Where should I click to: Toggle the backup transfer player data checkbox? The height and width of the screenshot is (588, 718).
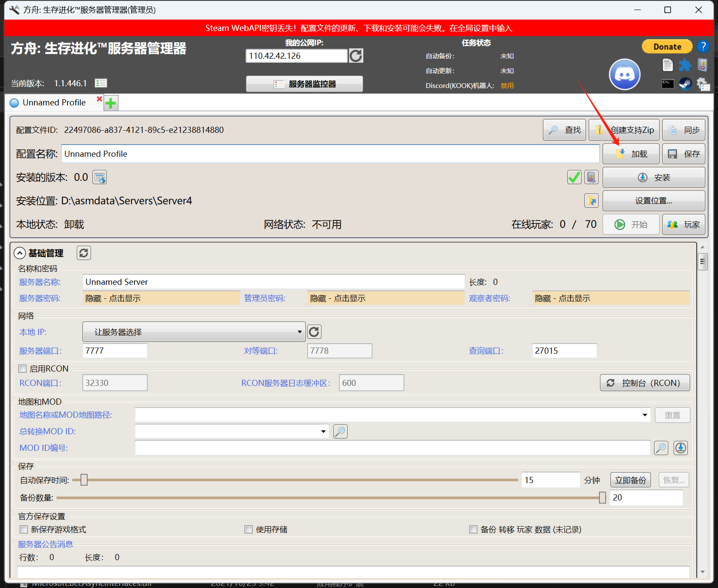pyautogui.click(x=473, y=529)
